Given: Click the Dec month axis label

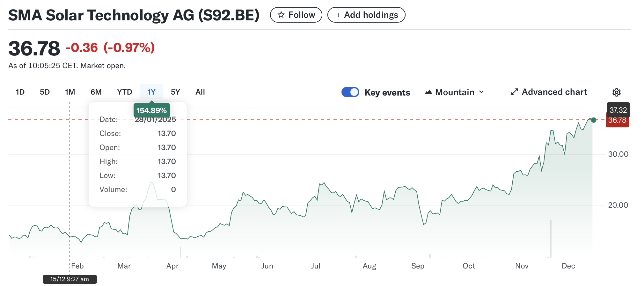Looking at the screenshot, I should pos(568,266).
